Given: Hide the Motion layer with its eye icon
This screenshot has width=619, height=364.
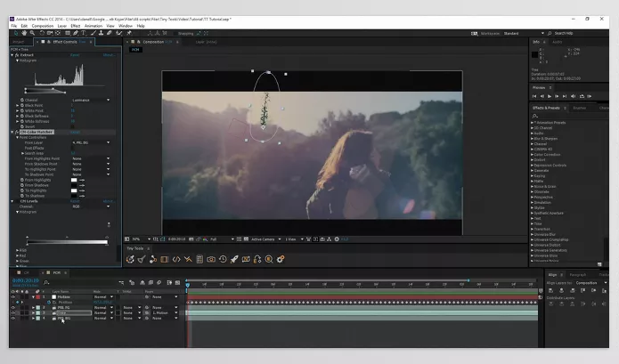Looking at the screenshot, I should click(13, 297).
